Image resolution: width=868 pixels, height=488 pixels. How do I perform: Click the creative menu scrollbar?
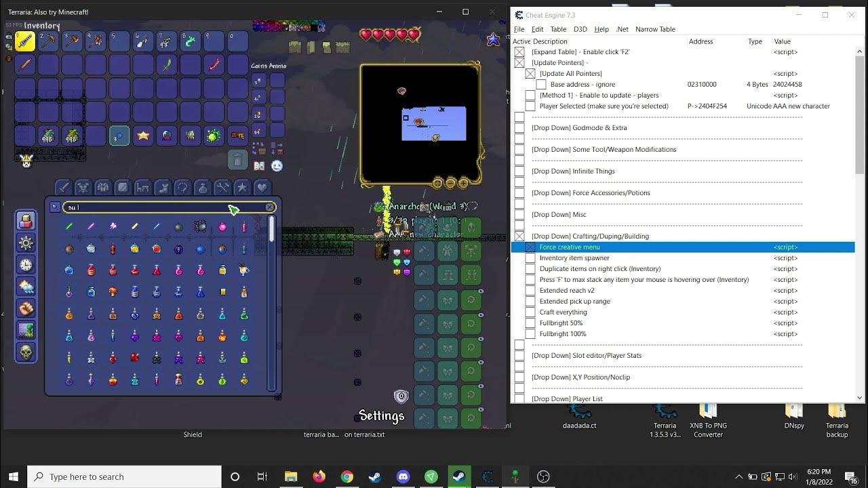(x=272, y=303)
